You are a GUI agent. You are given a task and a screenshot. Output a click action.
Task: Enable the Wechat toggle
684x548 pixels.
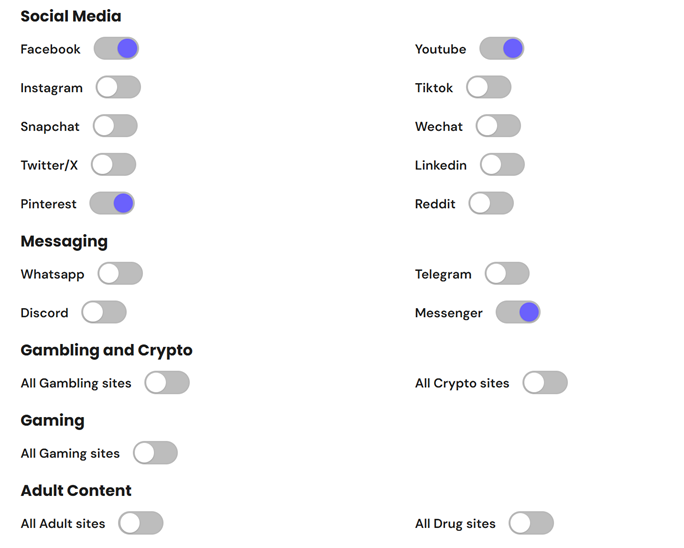tap(498, 126)
